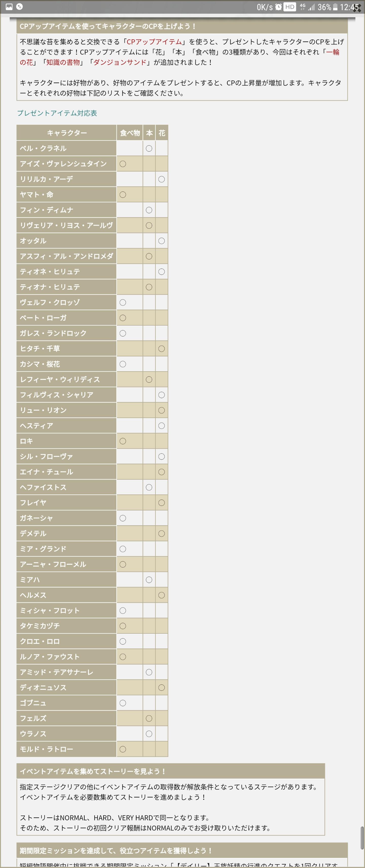The width and height of the screenshot is (365, 868).
Task: Tap the round icon beside the image icon
Action: click(20, 6)
